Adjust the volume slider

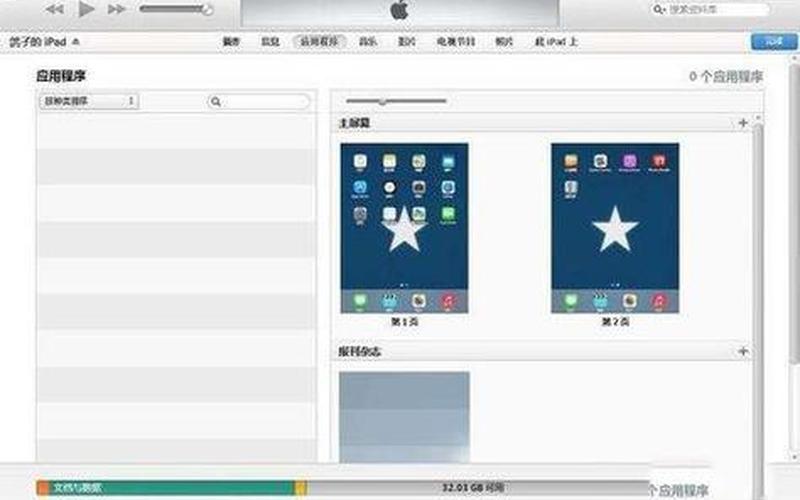pyautogui.click(x=176, y=9)
